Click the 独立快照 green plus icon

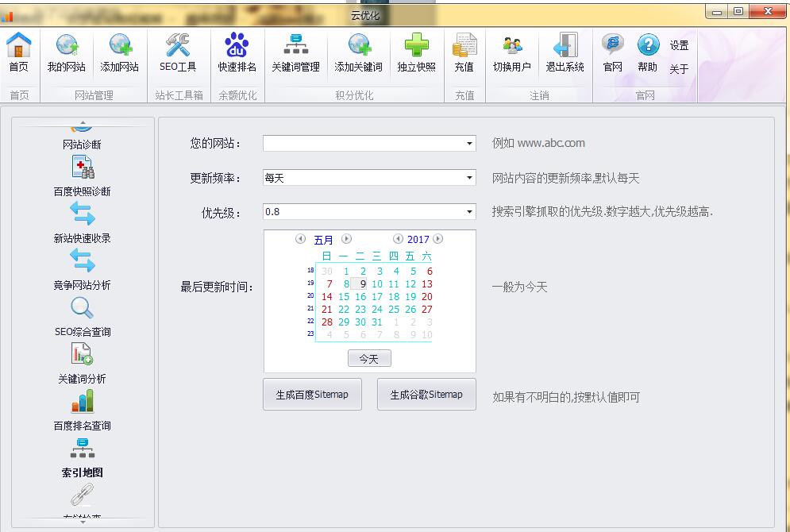tap(416, 46)
